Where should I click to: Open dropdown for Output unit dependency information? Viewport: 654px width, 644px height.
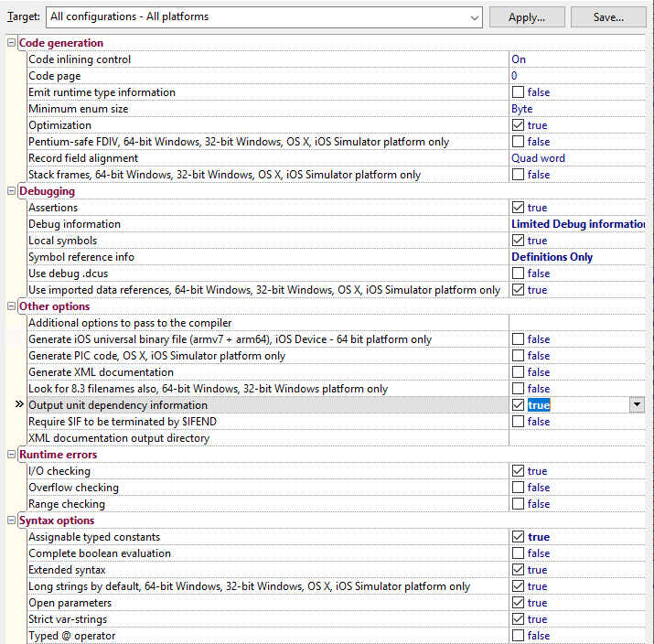tap(636, 405)
